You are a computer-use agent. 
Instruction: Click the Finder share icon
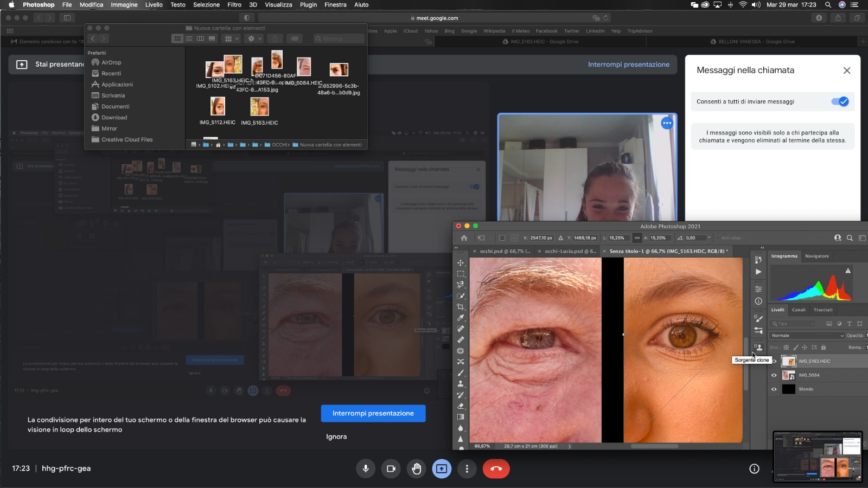275,38
